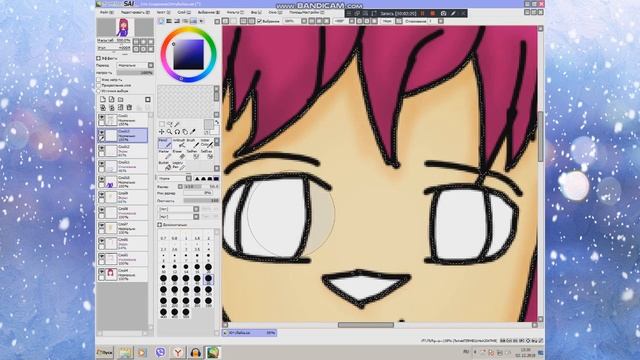Click the canvas horizontal scrollbar thumb

[x=366, y=325]
